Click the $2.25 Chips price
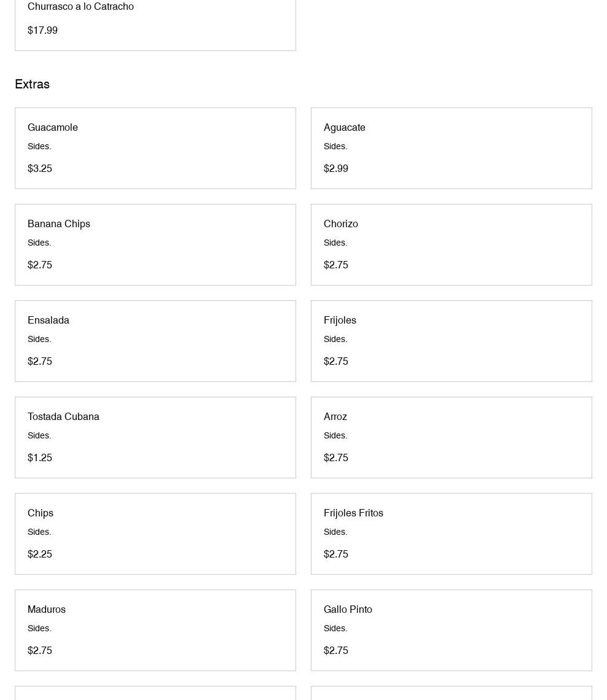607x700 pixels. point(40,554)
